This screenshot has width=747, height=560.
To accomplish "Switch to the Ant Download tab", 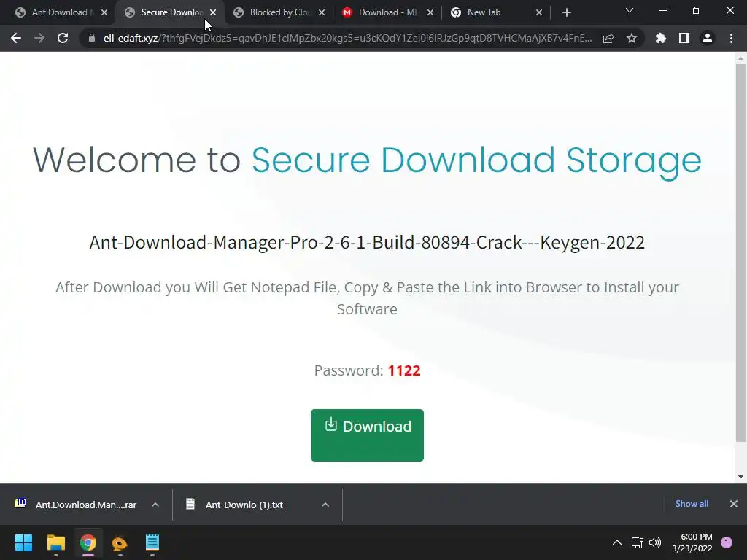I will [x=60, y=12].
